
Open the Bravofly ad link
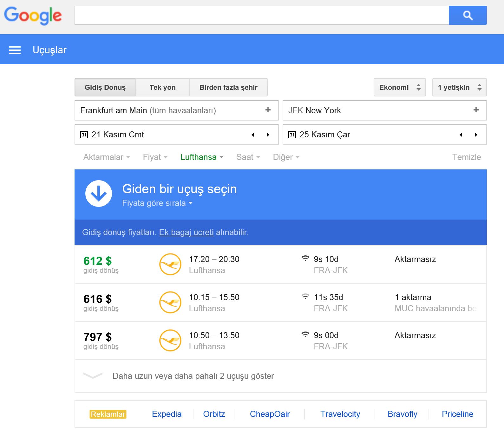(403, 414)
